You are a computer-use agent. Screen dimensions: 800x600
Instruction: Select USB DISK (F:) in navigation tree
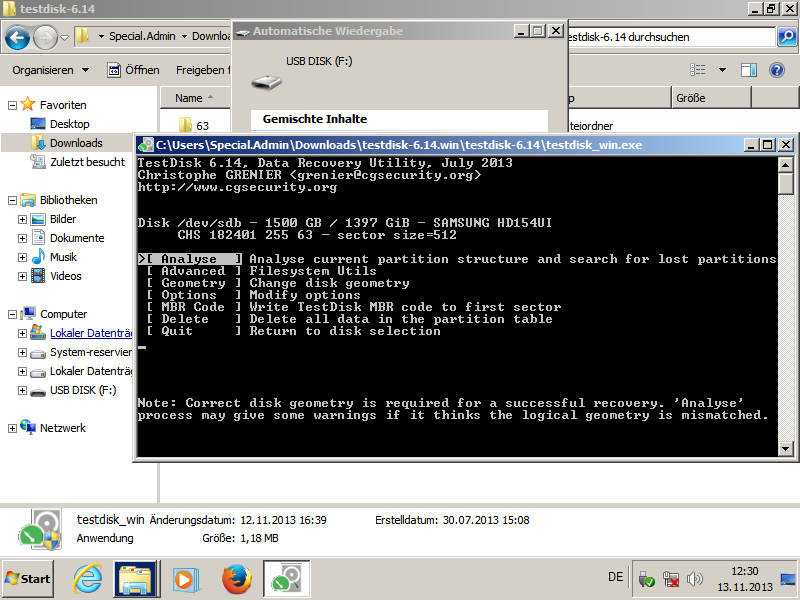click(83, 390)
